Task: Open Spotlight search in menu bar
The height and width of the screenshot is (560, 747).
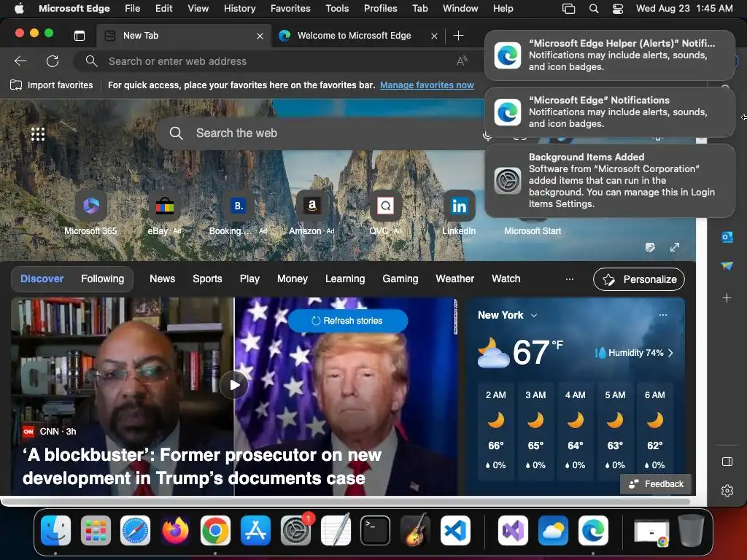Action: point(594,9)
